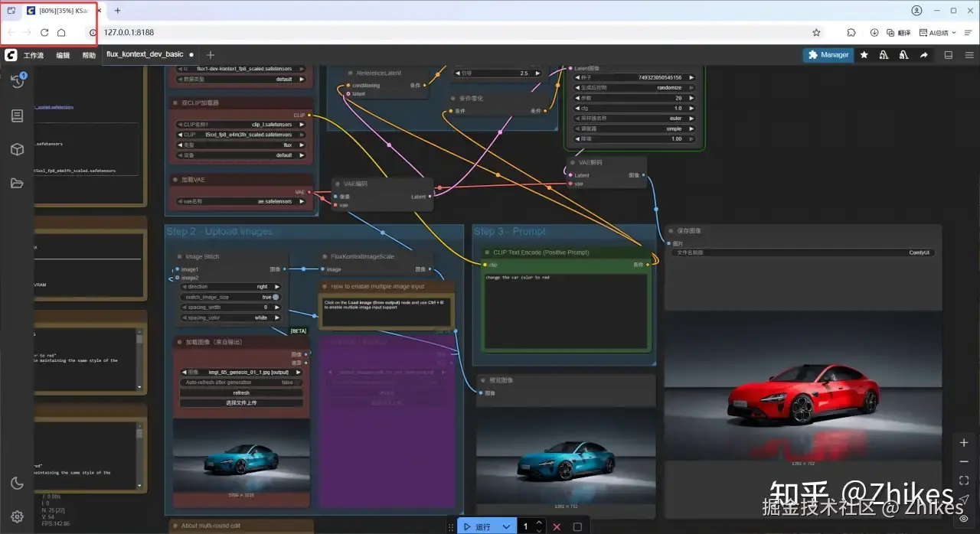Open the workflows folder sidebar icon
The height and width of the screenshot is (534, 980).
(17, 183)
